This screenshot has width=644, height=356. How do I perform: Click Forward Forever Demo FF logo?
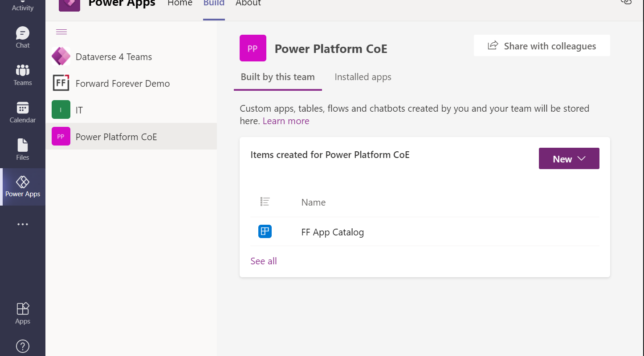click(x=61, y=83)
